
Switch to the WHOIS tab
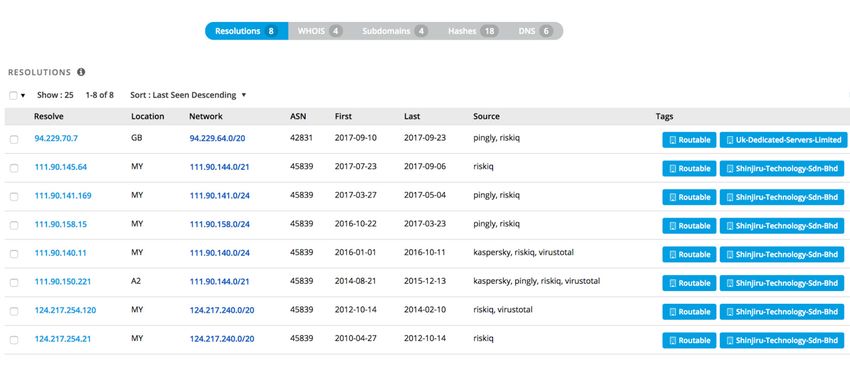(320, 31)
